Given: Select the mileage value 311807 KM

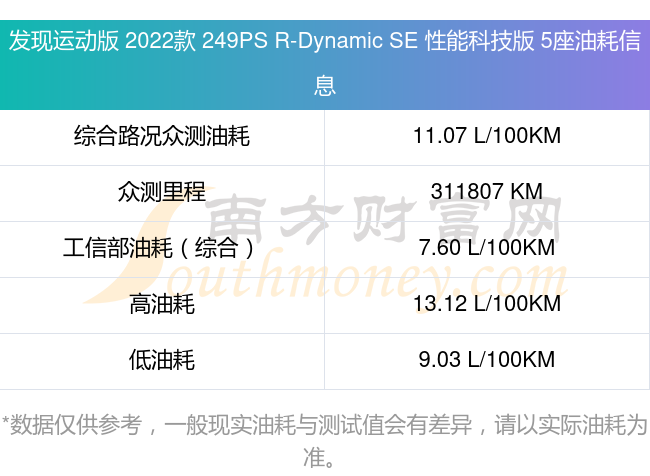Looking at the screenshot, I should coord(487,192).
